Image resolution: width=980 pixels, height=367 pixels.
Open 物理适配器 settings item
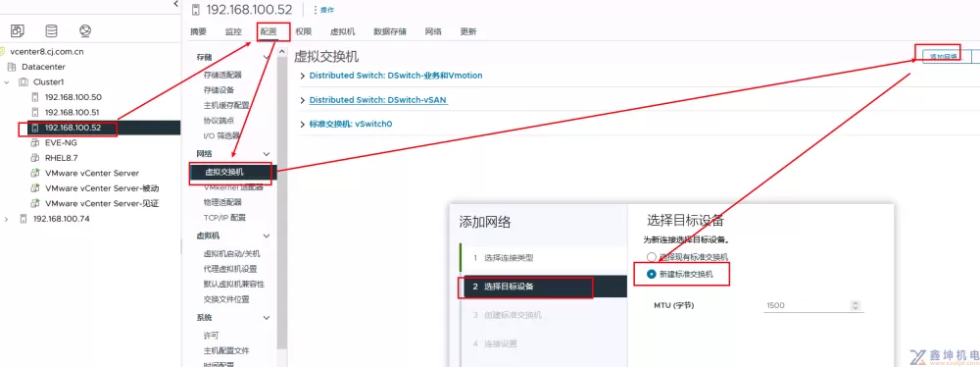221,202
